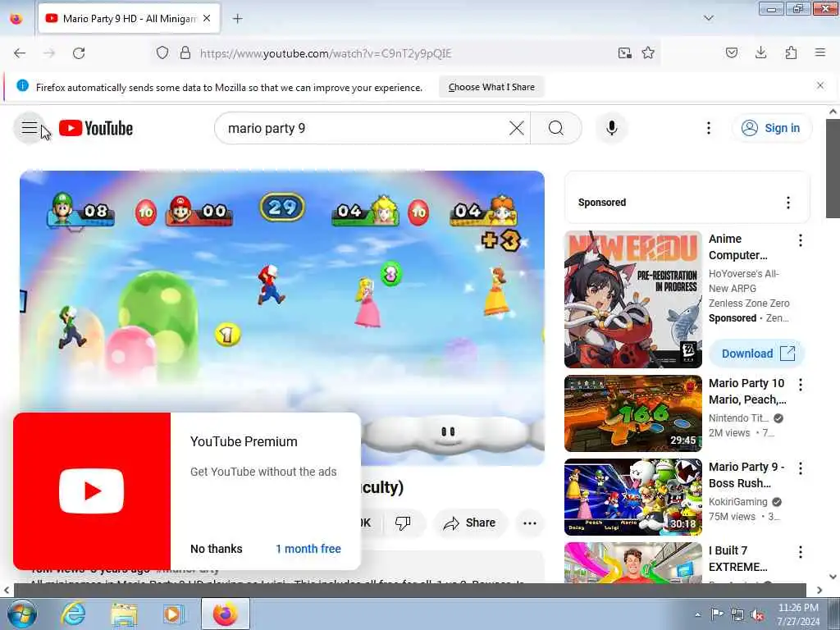The image size is (840, 630).
Task: Open YouTube settings three-dot menu
Action: click(708, 128)
